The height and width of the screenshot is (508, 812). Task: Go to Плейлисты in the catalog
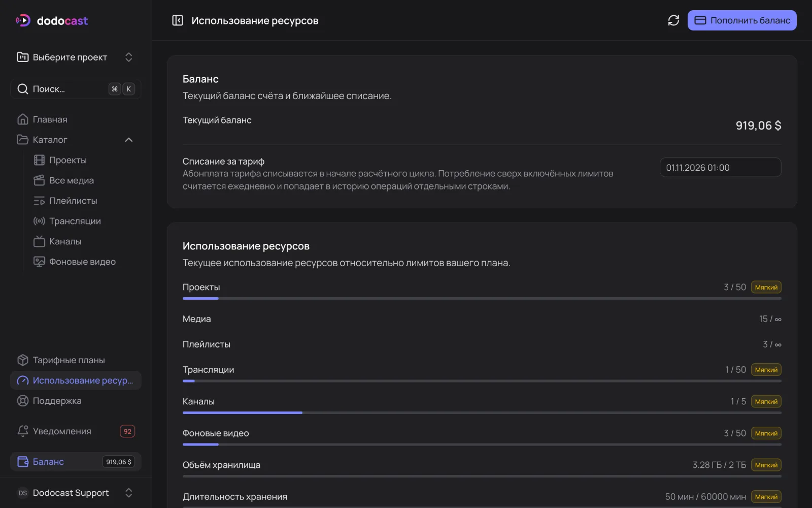coord(83,201)
